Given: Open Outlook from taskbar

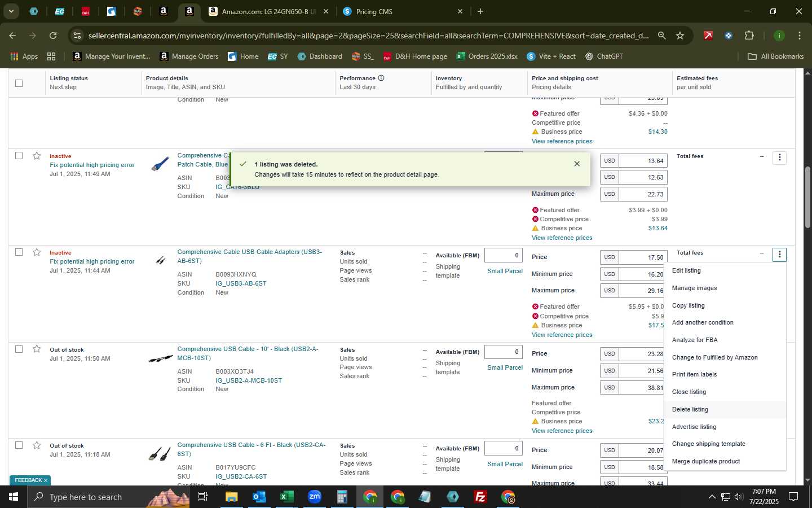Looking at the screenshot, I should pos(259,497).
